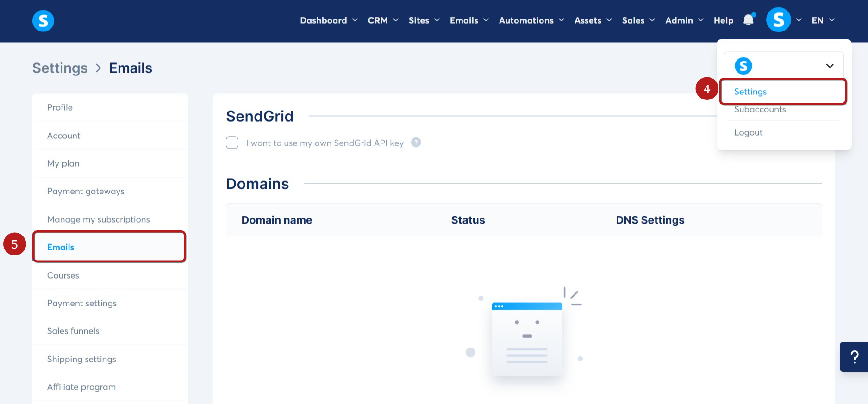
Task: Expand the Emails navbar menu
Action: [469, 20]
